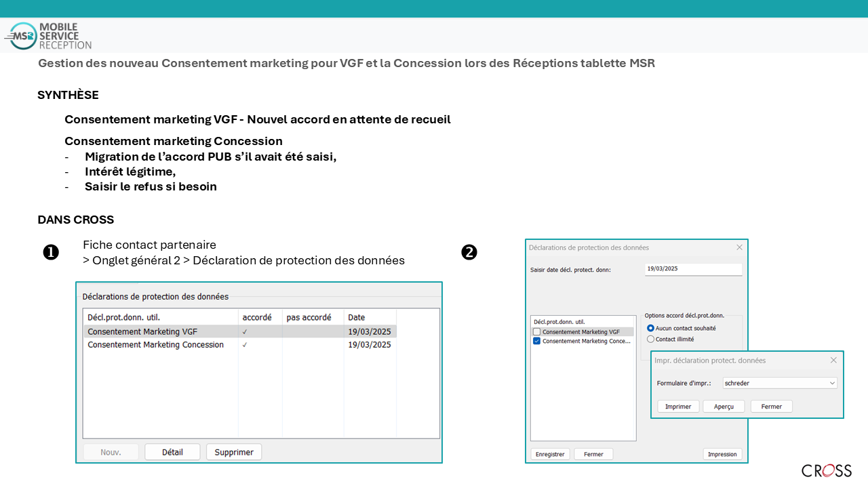Image resolution: width=868 pixels, height=488 pixels.
Task: Select the Contact illimité radio button
Action: click(651, 339)
